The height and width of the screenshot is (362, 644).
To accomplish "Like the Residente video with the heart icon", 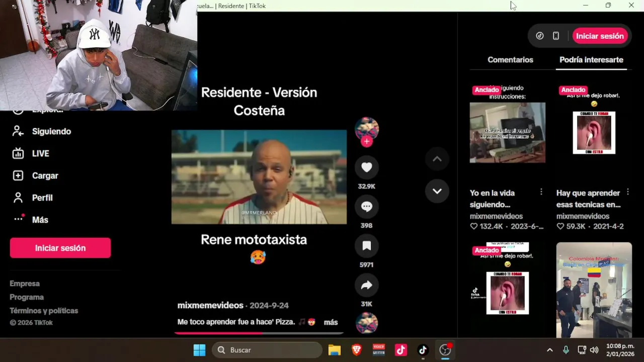I will [366, 167].
